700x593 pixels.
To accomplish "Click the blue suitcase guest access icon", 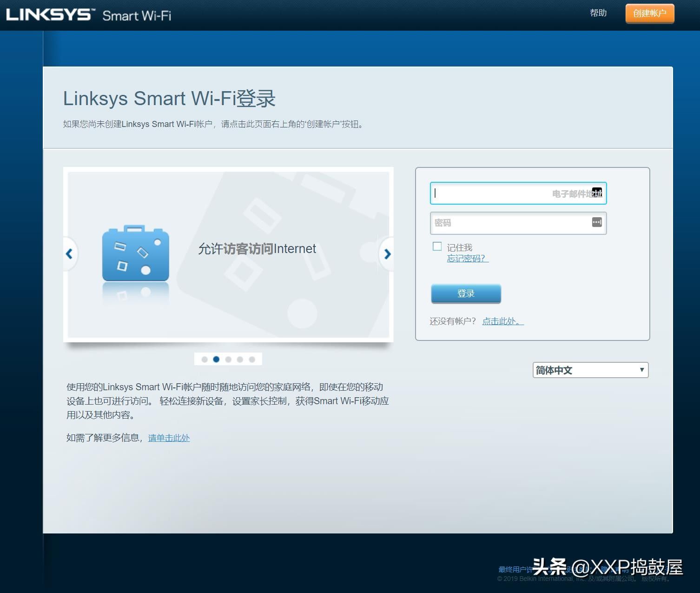I will pos(135,253).
